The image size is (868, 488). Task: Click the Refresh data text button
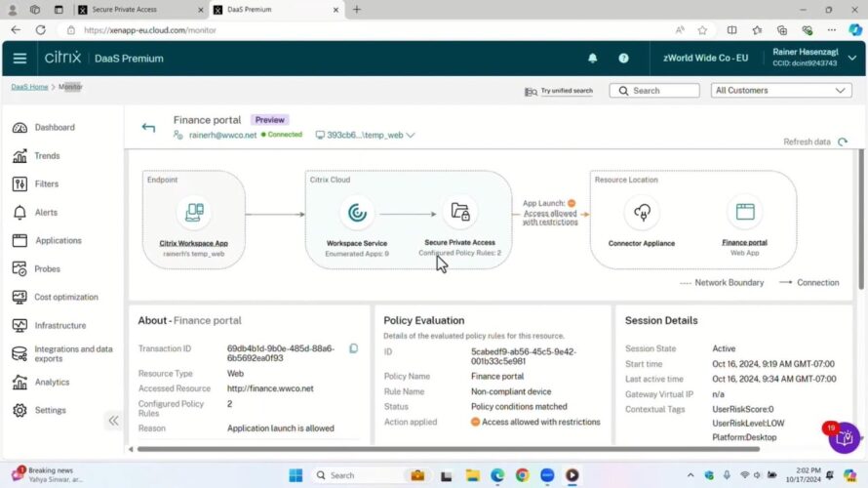click(x=808, y=142)
